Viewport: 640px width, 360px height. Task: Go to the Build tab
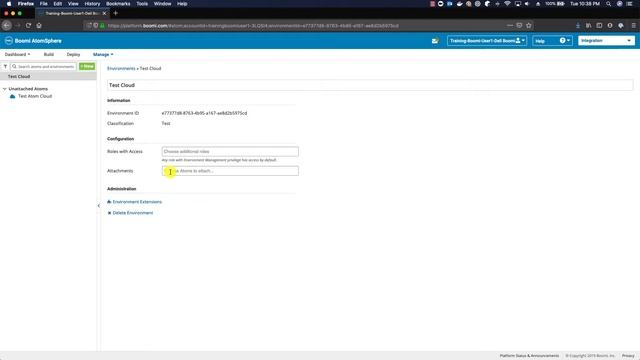click(x=49, y=54)
